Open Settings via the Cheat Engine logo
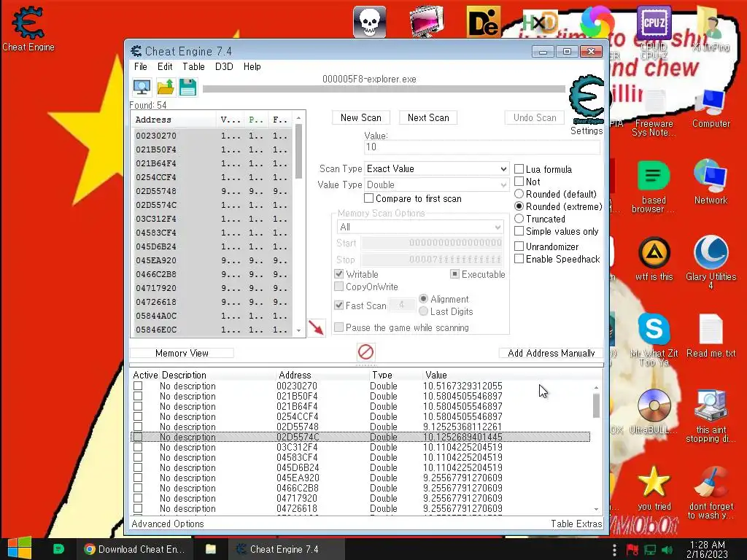 [x=586, y=99]
